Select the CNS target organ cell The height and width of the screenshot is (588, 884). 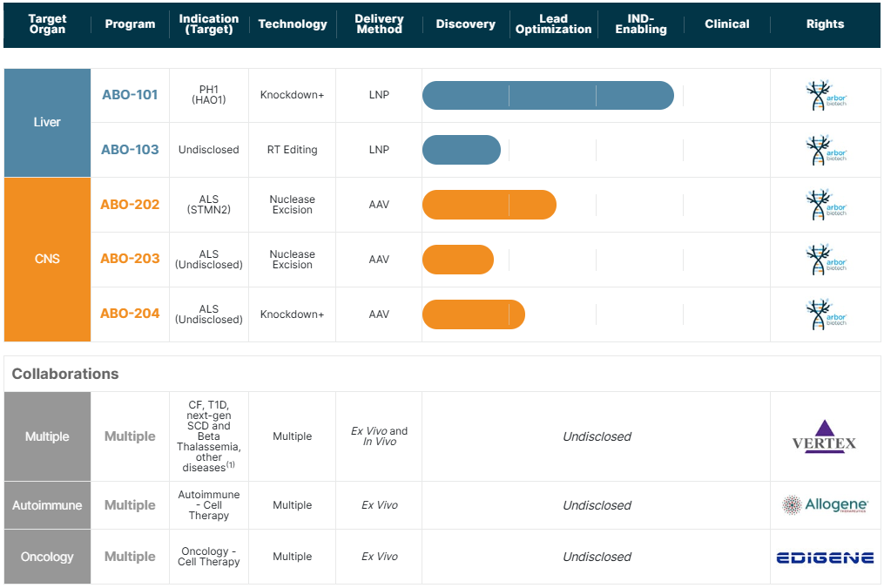tap(47, 260)
